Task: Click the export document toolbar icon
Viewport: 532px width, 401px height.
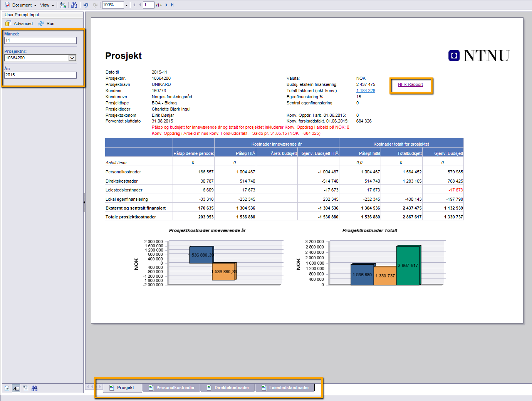Action: [63, 5]
